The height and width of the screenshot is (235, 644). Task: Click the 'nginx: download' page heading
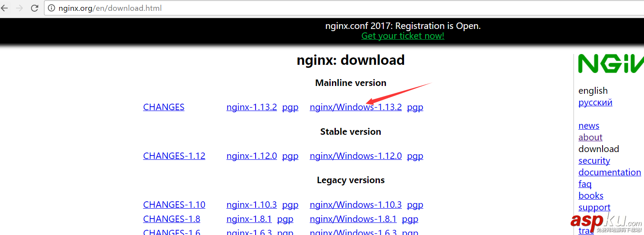click(350, 60)
